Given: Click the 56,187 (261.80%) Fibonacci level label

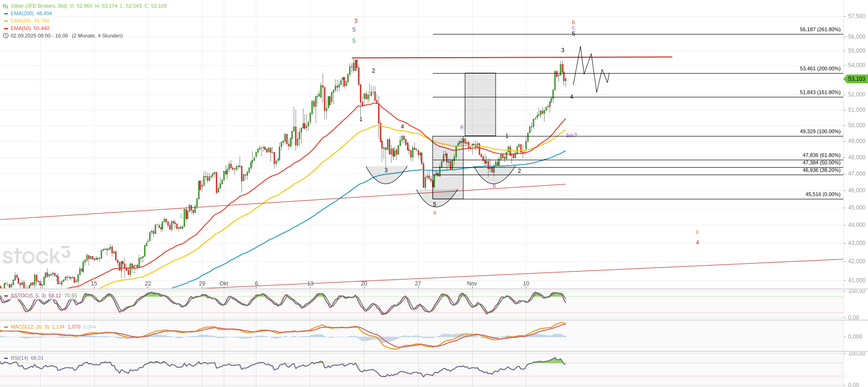Looking at the screenshot, I should click(820, 29).
